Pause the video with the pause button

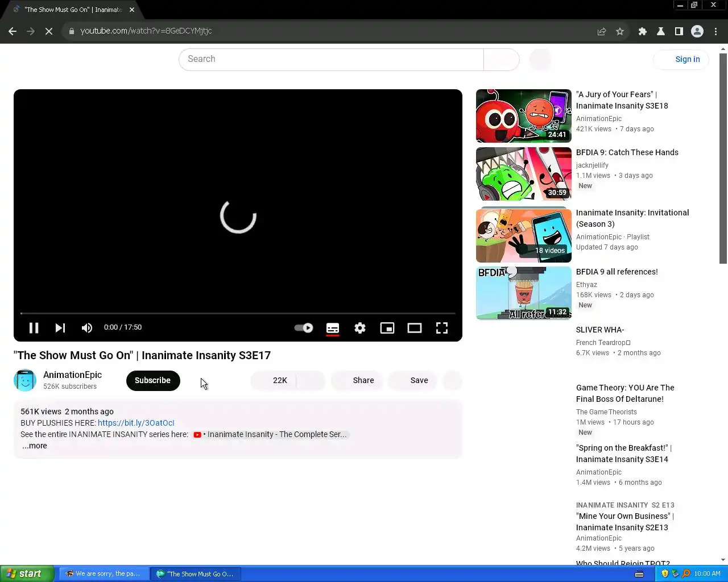[x=34, y=328]
